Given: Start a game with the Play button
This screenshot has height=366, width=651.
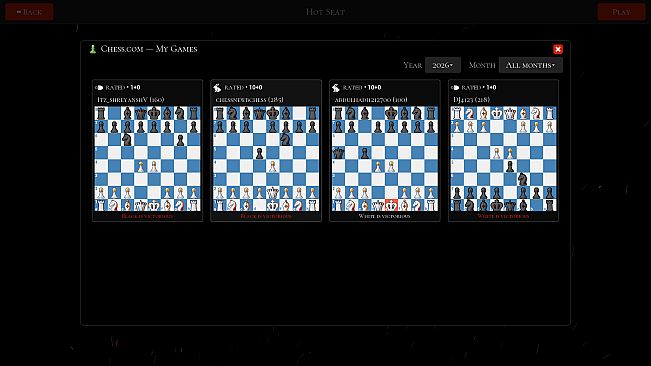Looking at the screenshot, I should pos(621,12).
